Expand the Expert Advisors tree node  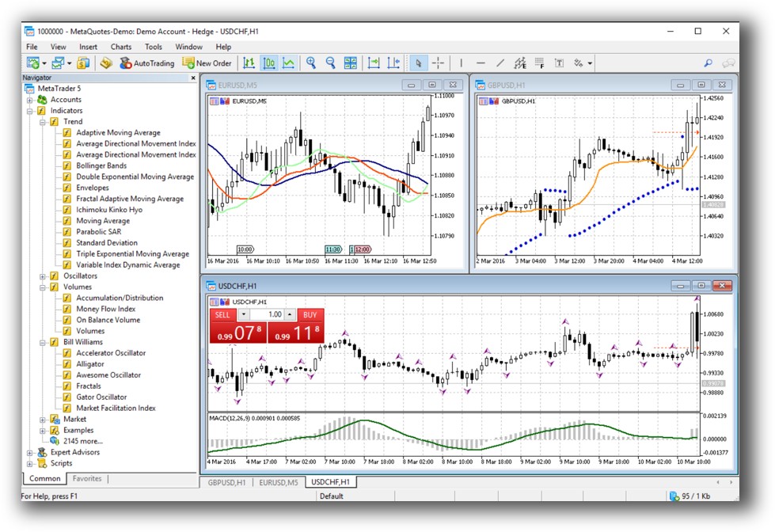(30, 452)
